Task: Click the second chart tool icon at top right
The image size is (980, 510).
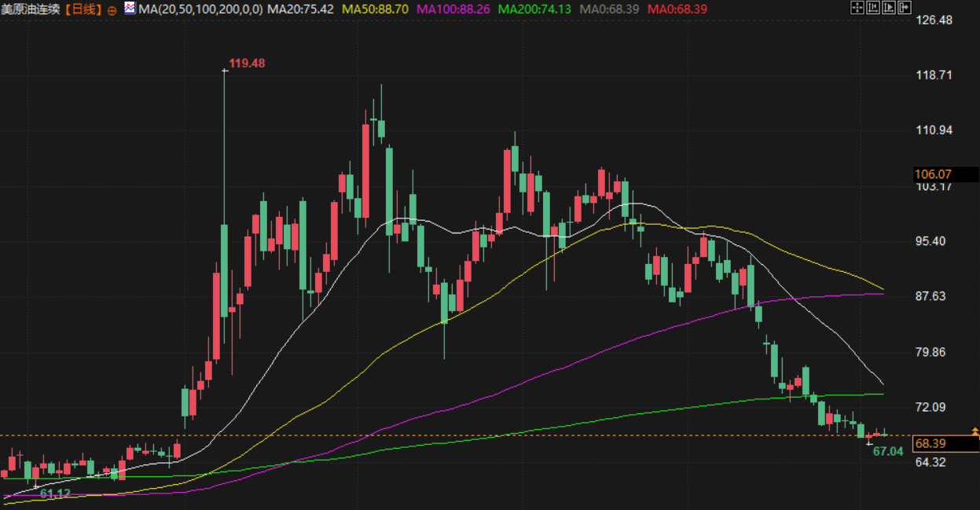Action: pos(873,8)
